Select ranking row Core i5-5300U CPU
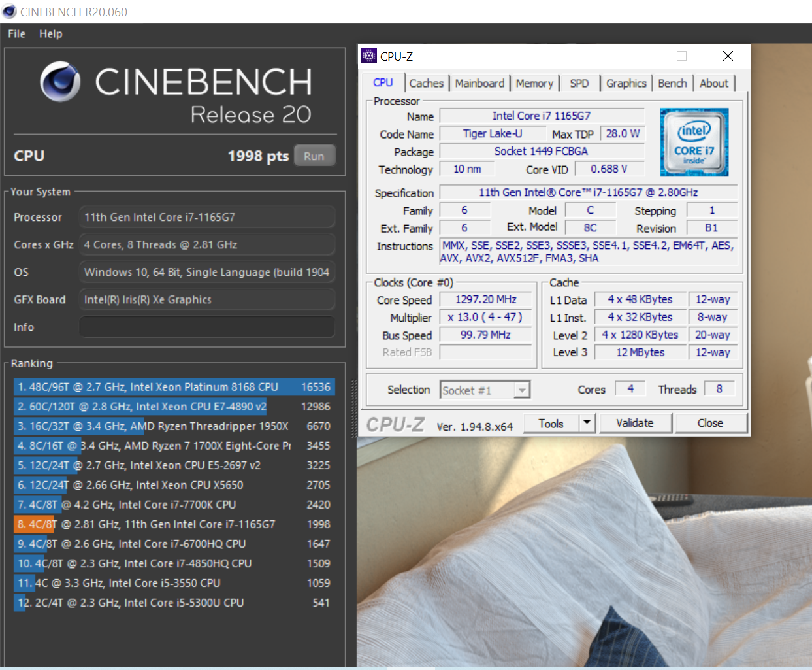Image resolution: width=812 pixels, height=670 pixels. pos(174,603)
